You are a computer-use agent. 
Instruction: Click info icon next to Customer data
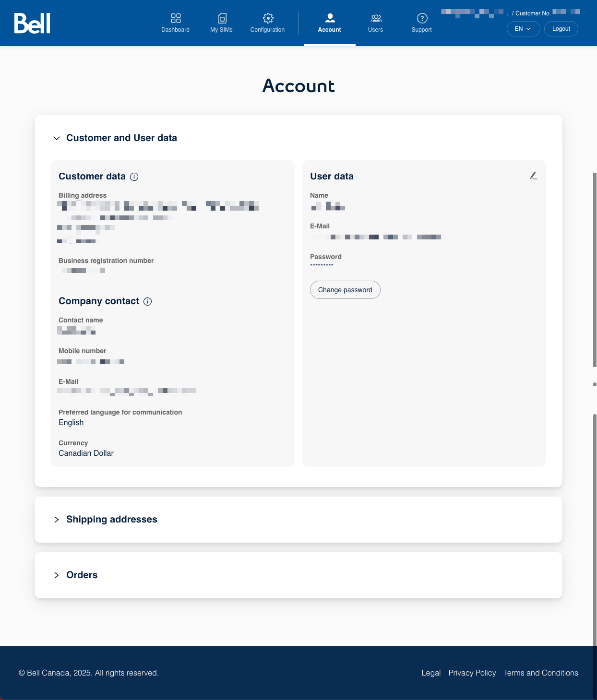pyautogui.click(x=134, y=177)
